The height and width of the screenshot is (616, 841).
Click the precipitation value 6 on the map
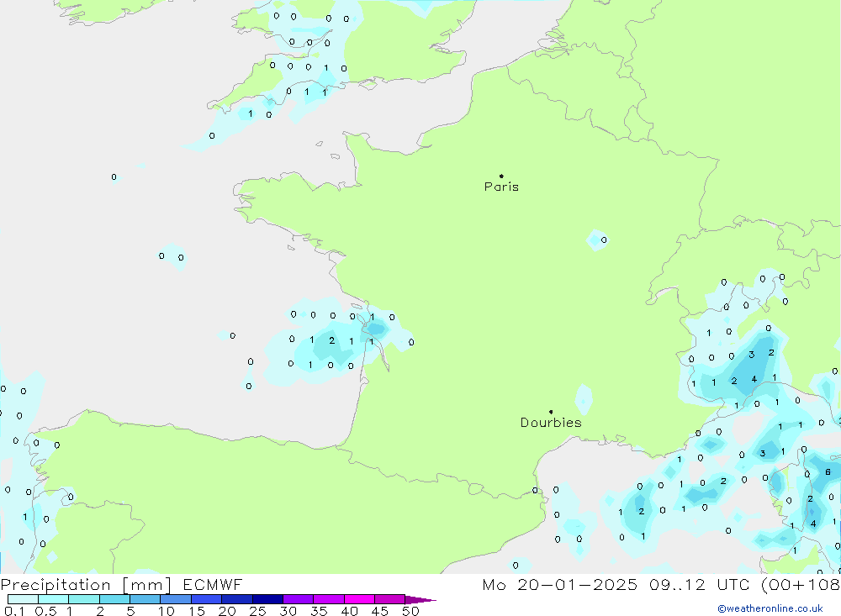(x=828, y=471)
